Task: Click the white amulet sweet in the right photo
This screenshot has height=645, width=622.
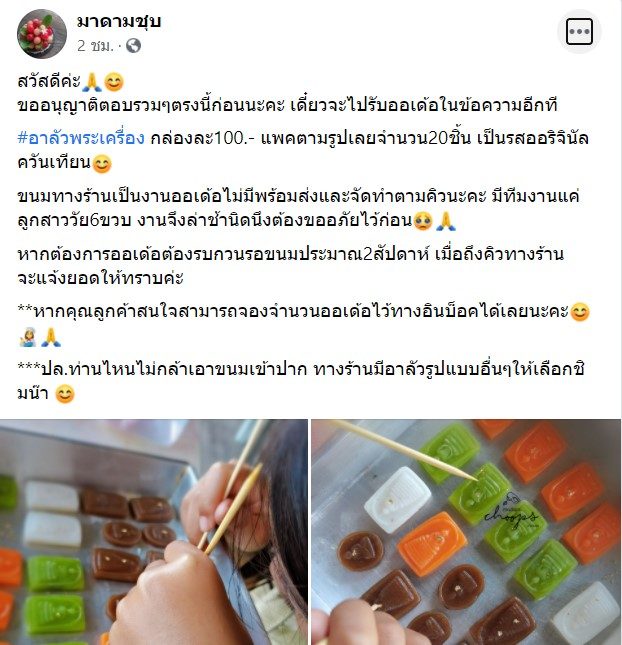Action: pyautogui.click(x=398, y=499)
